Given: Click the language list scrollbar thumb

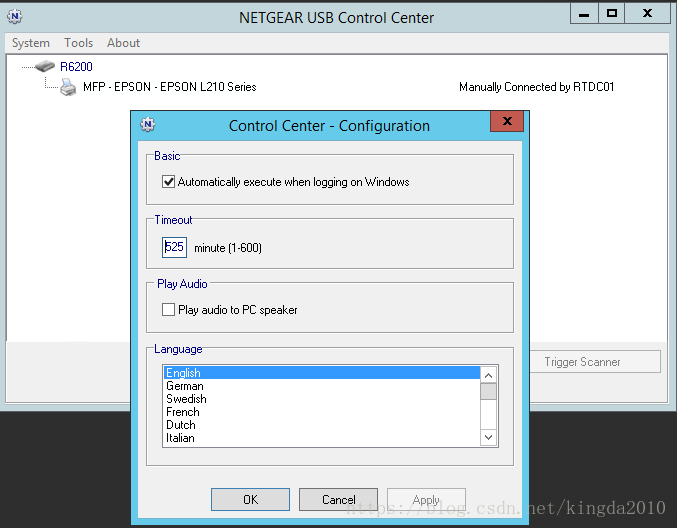Looking at the screenshot, I should click(488, 392).
